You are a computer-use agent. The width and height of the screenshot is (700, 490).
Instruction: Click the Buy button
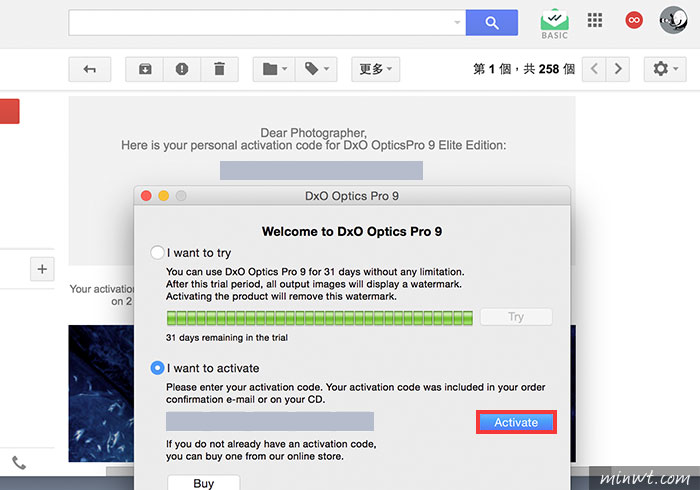[x=204, y=483]
